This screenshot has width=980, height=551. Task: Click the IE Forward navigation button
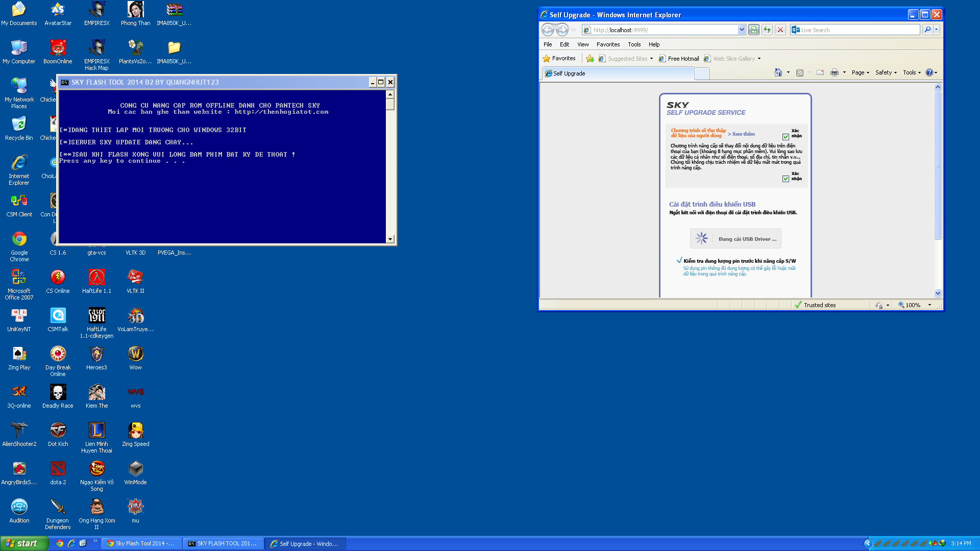562,30
